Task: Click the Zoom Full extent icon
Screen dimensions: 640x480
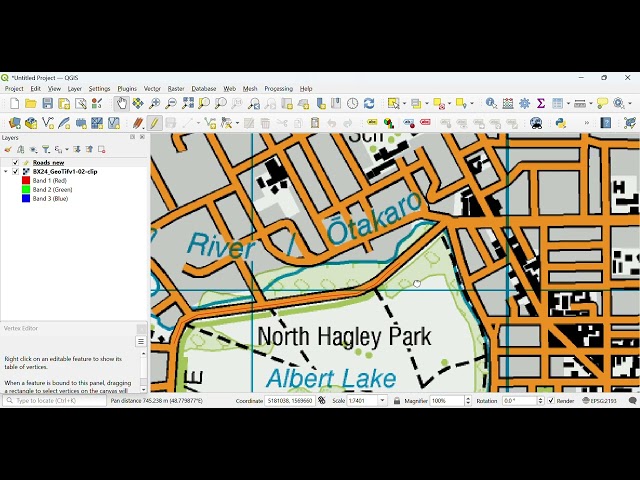Action: click(x=188, y=104)
